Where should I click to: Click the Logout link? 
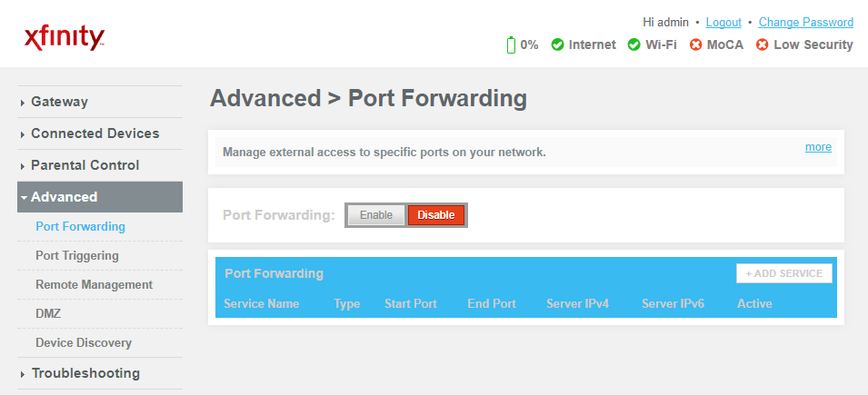[723, 23]
